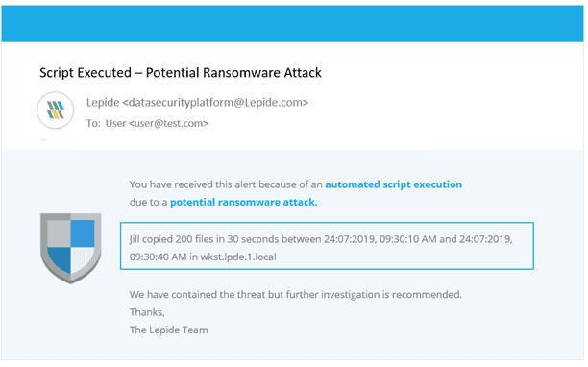
Task: Open the potential ransomware attack link
Action: click(x=244, y=202)
